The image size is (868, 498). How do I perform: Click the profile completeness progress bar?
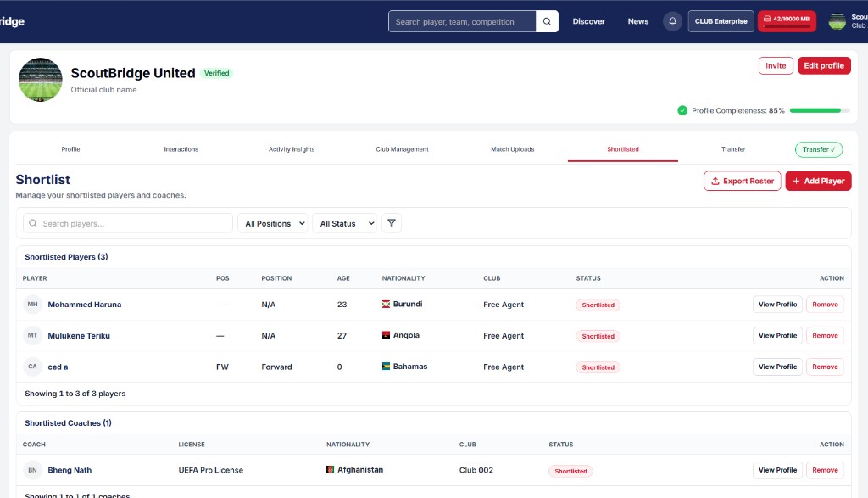(x=820, y=110)
